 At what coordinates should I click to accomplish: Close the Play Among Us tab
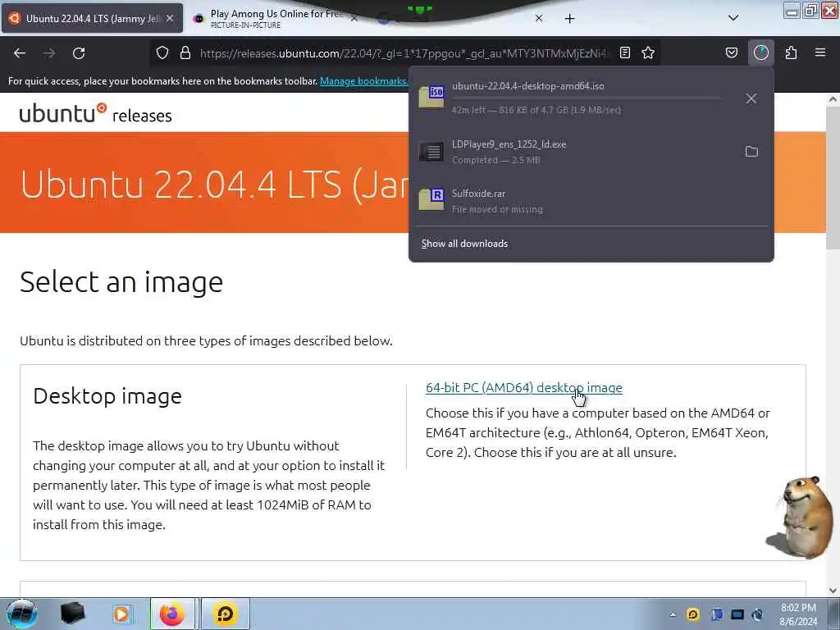[x=354, y=18]
